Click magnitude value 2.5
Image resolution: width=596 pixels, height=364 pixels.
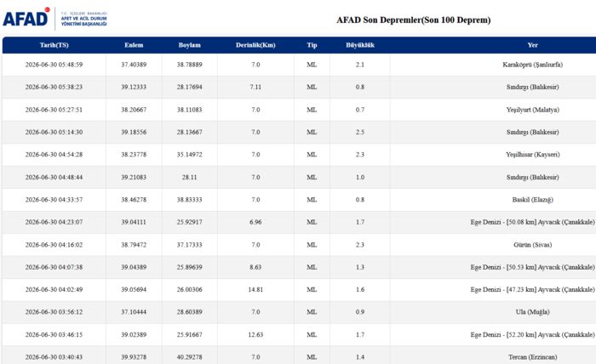360,132
